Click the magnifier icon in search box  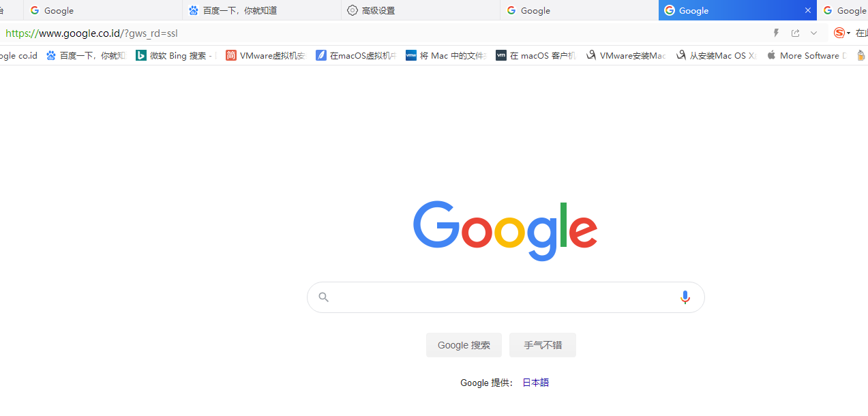pyautogui.click(x=324, y=297)
